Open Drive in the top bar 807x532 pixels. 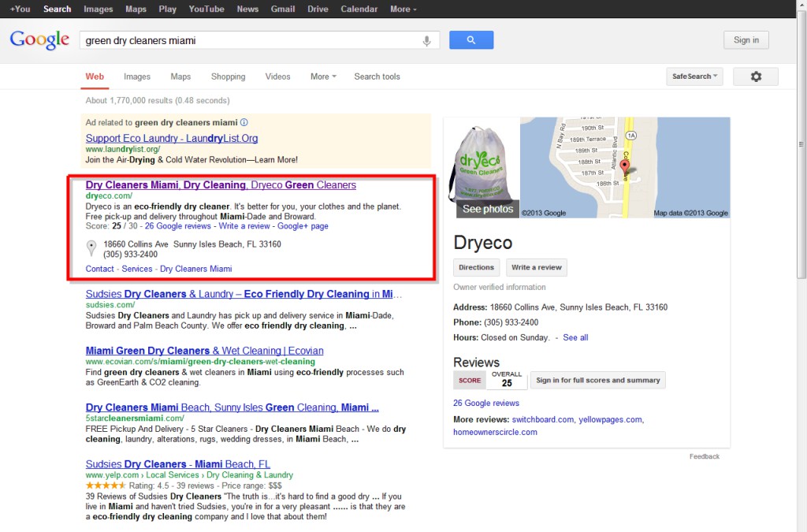tap(318, 9)
